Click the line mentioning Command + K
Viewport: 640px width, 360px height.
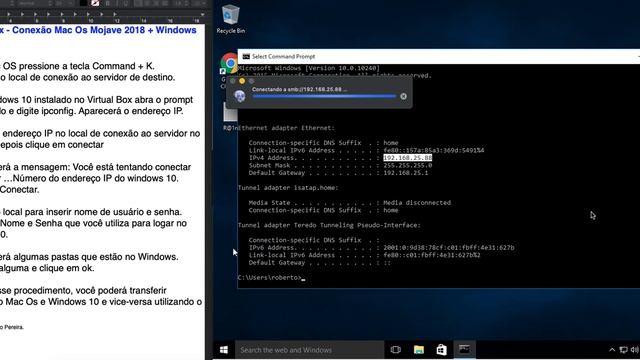pyautogui.click(x=78, y=66)
